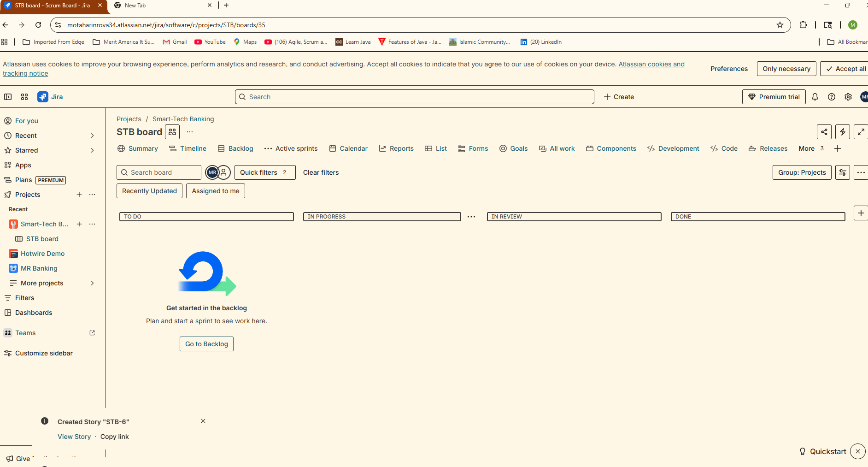Choose Only necessary cookies
This screenshot has width=868, height=467.
[786, 69]
